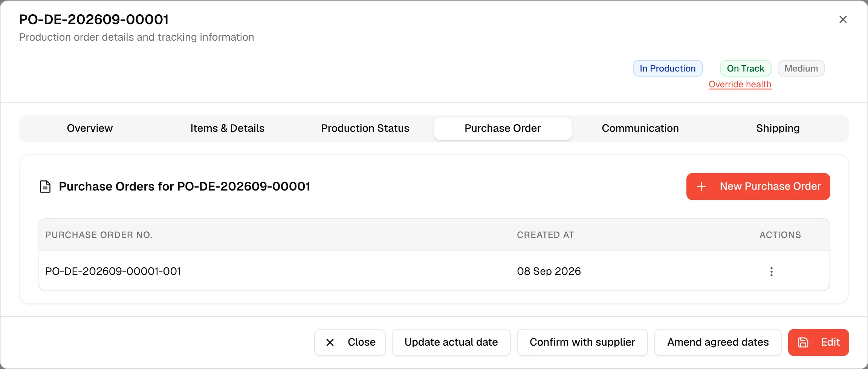The width and height of the screenshot is (868, 369).
Task: Click the Close button in the footer
Action: click(350, 342)
